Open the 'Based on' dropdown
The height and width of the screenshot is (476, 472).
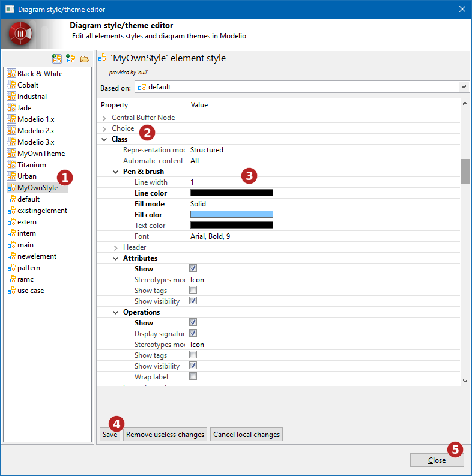click(x=464, y=87)
